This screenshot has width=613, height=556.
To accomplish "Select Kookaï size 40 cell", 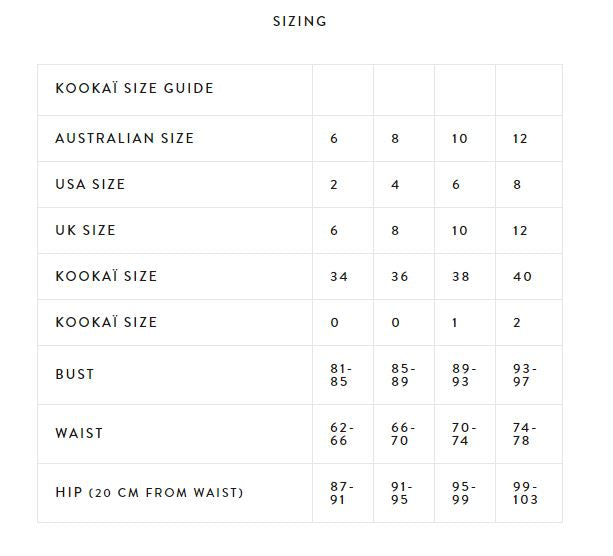I will coord(522,276).
